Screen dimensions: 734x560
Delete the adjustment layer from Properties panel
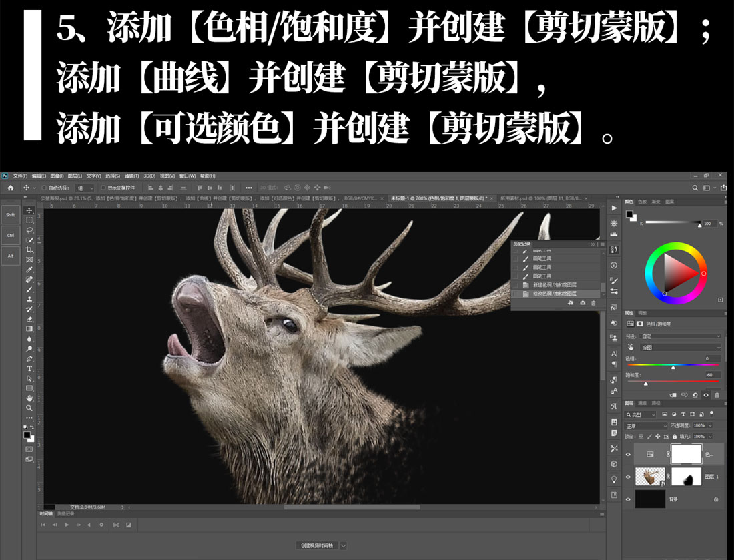click(x=717, y=395)
